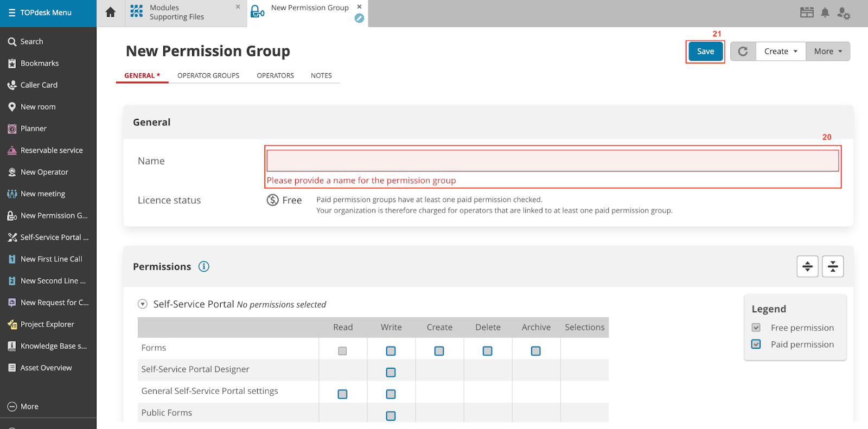Open the Create dropdown
The height and width of the screenshot is (429, 868).
click(781, 52)
